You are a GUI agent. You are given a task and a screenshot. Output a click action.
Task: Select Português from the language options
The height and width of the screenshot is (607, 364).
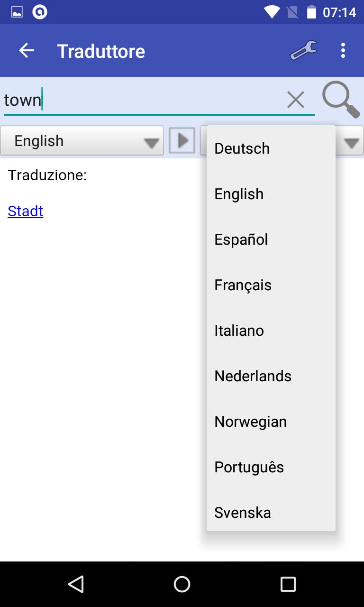248,467
